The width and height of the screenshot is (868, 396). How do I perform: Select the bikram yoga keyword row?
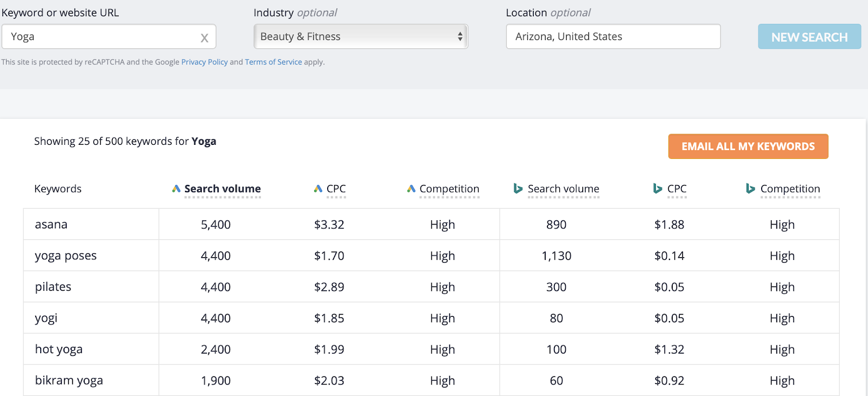tap(69, 380)
